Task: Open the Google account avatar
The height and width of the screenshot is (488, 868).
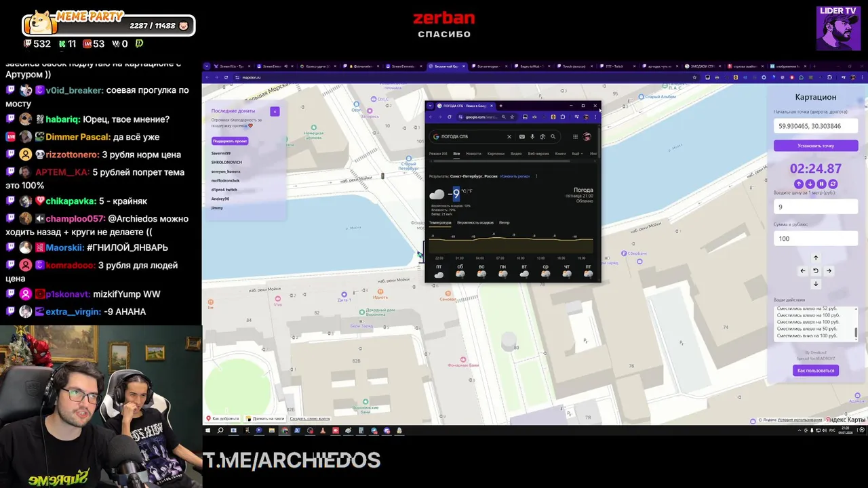Action: (x=587, y=137)
